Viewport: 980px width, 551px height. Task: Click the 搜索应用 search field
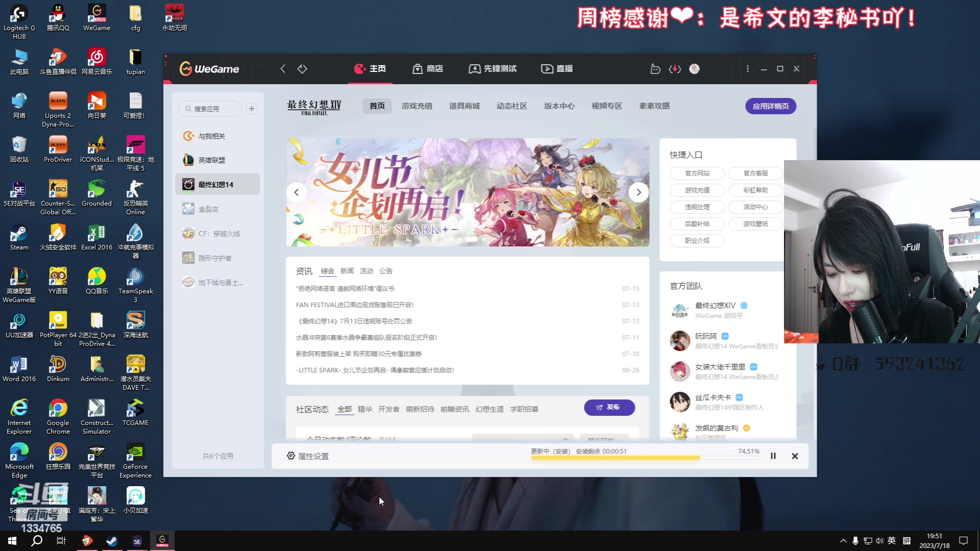pyautogui.click(x=210, y=109)
